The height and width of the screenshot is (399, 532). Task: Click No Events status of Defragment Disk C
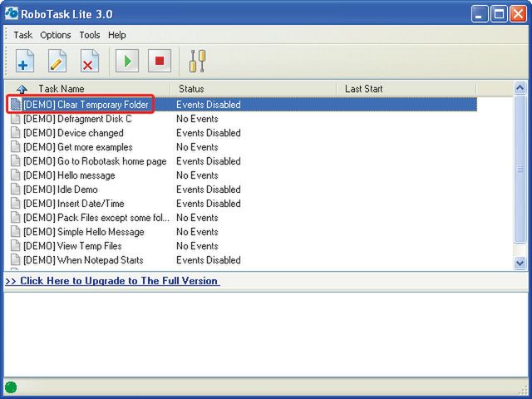tap(197, 119)
